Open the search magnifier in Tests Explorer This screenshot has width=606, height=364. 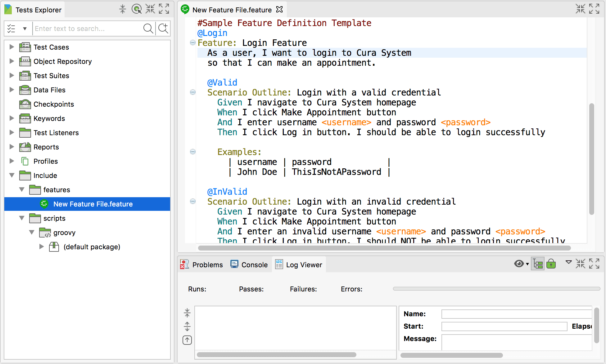click(148, 29)
